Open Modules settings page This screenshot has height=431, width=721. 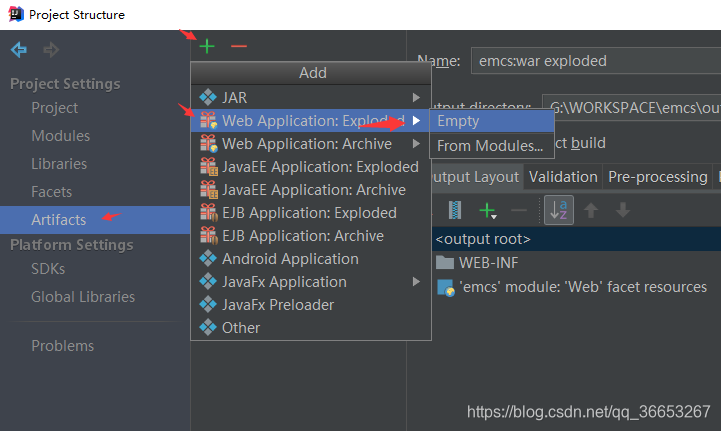[x=60, y=136]
